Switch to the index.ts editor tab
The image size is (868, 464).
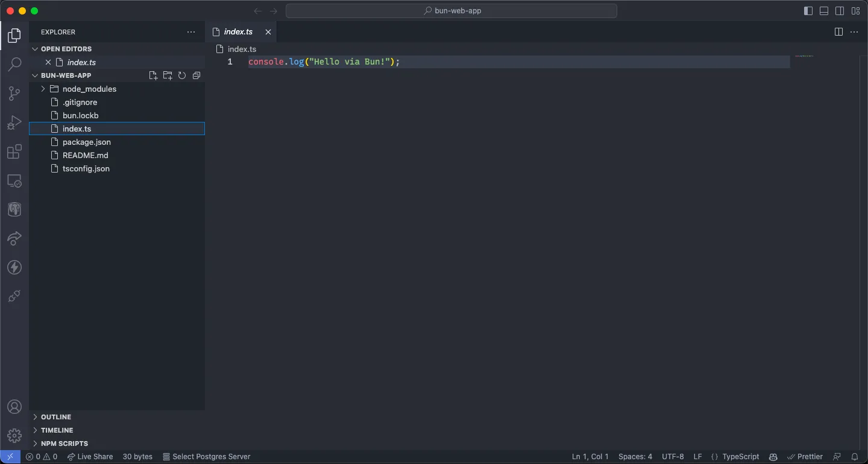click(x=239, y=31)
